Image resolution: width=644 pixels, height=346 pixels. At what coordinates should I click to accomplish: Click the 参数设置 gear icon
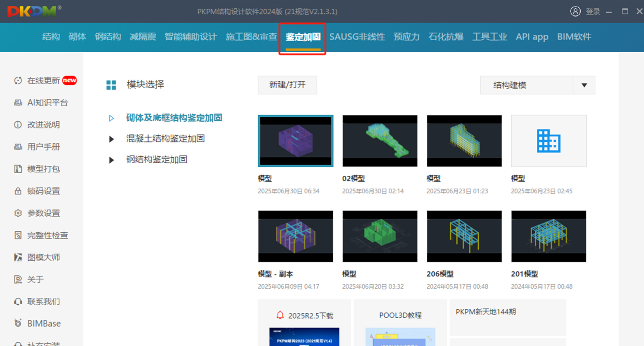pos(18,213)
